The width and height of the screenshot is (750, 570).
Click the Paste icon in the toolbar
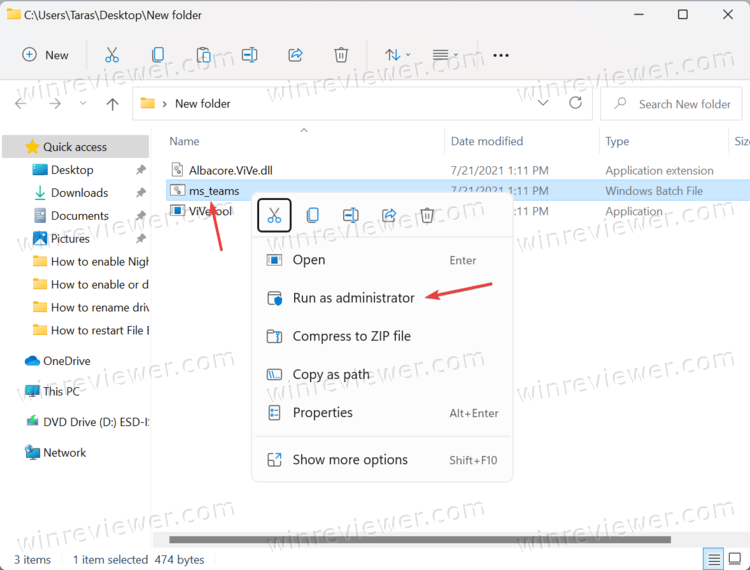tap(203, 55)
